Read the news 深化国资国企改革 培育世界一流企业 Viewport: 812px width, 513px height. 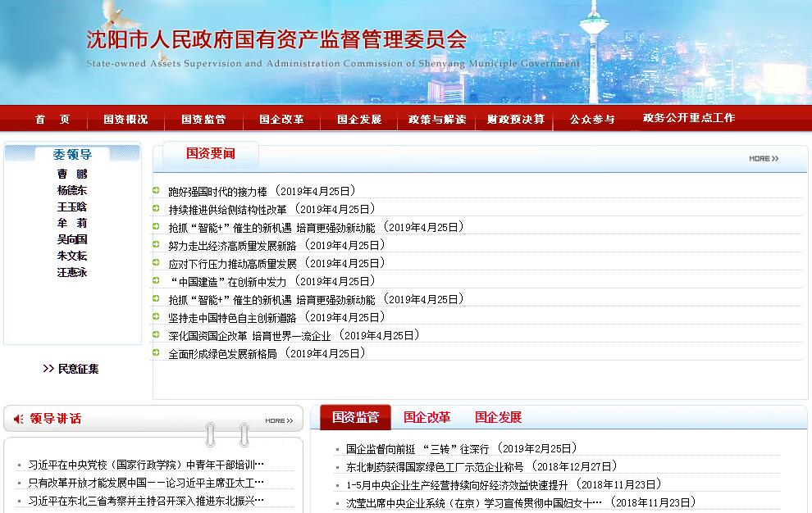point(249,335)
